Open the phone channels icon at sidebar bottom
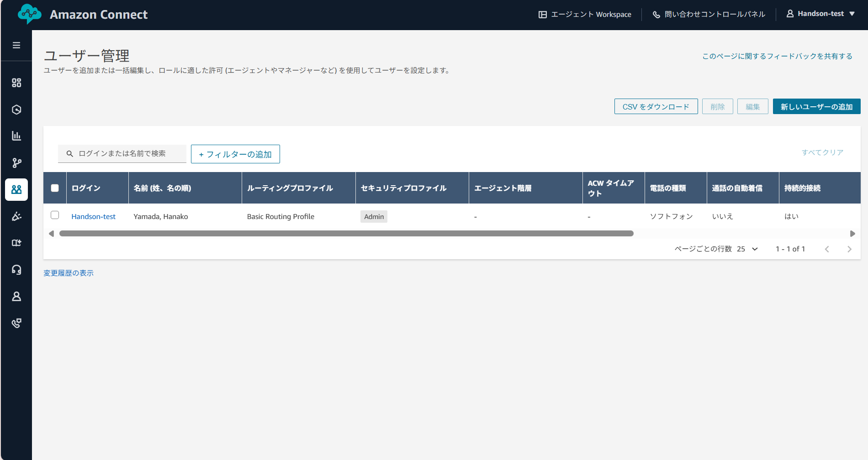This screenshot has width=868, height=460. tap(16, 323)
